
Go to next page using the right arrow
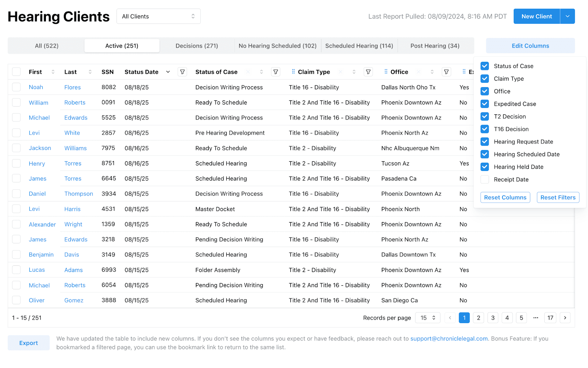[565, 318]
